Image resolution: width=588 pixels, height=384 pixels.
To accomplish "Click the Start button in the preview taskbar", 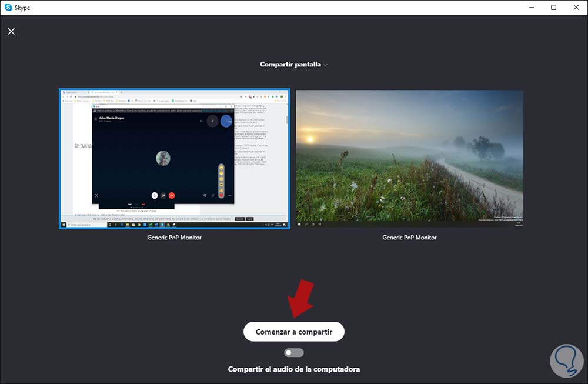I will (x=63, y=224).
